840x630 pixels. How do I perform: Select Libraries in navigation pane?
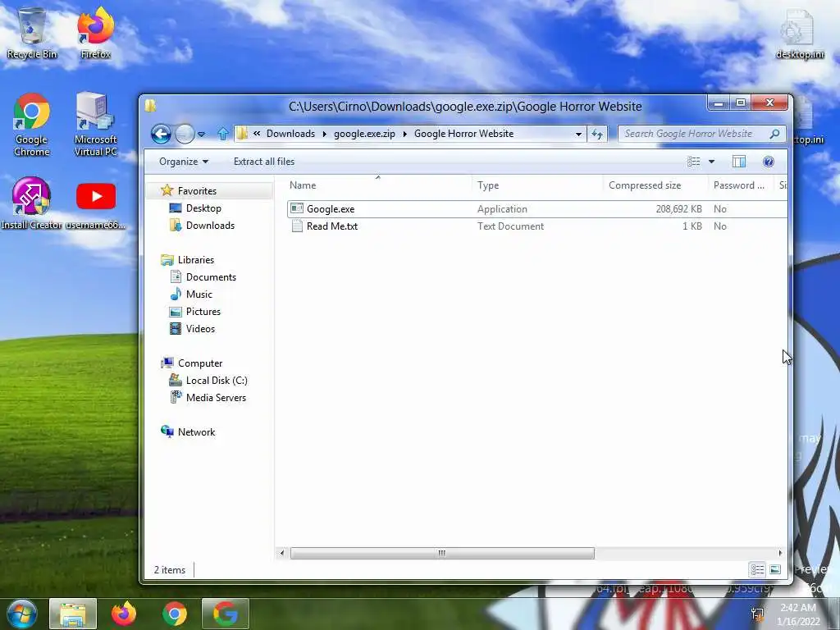(195, 260)
